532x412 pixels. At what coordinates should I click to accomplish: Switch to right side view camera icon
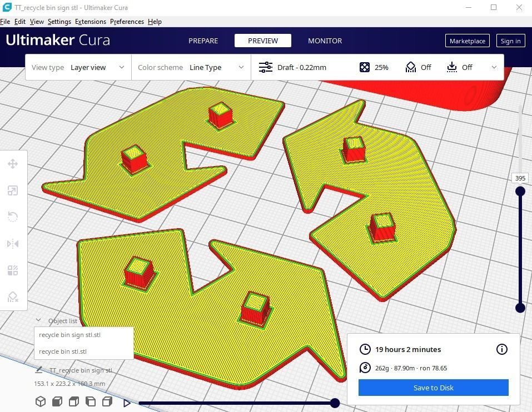coord(107,401)
